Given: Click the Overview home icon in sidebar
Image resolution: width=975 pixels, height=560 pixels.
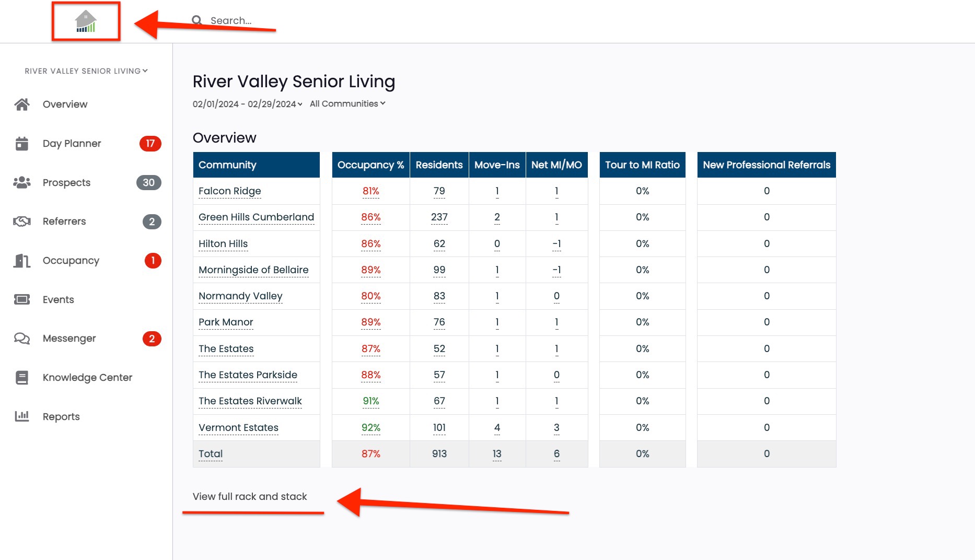Looking at the screenshot, I should tap(22, 104).
